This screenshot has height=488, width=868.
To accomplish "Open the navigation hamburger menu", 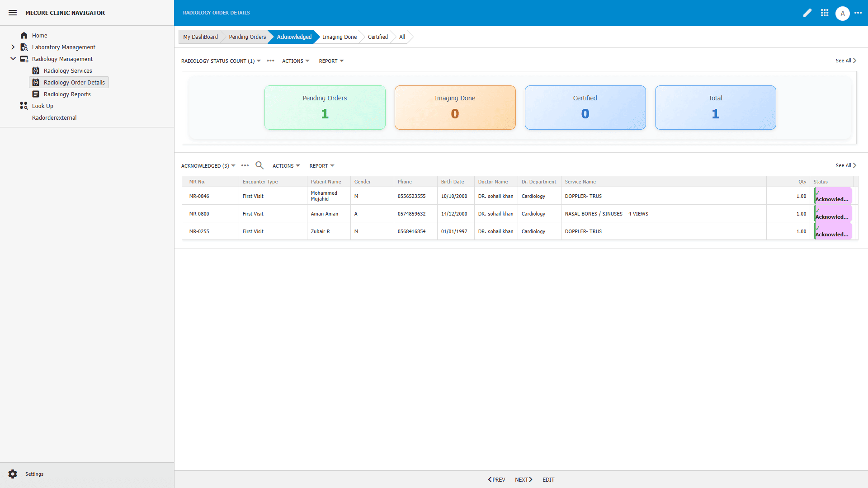I will [x=12, y=13].
